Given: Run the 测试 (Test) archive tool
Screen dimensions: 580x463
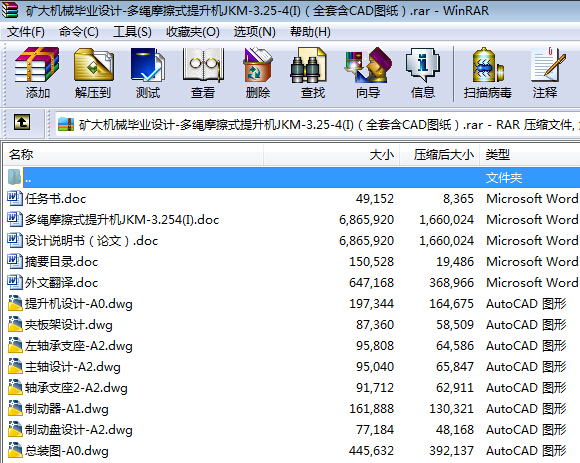Looking at the screenshot, I should click(148, 65).
